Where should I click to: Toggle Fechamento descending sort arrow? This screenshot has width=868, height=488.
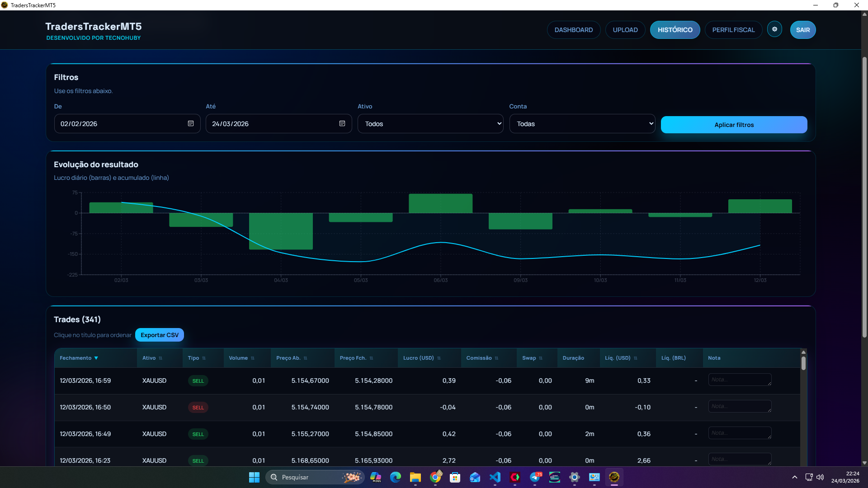click(96, 358)
